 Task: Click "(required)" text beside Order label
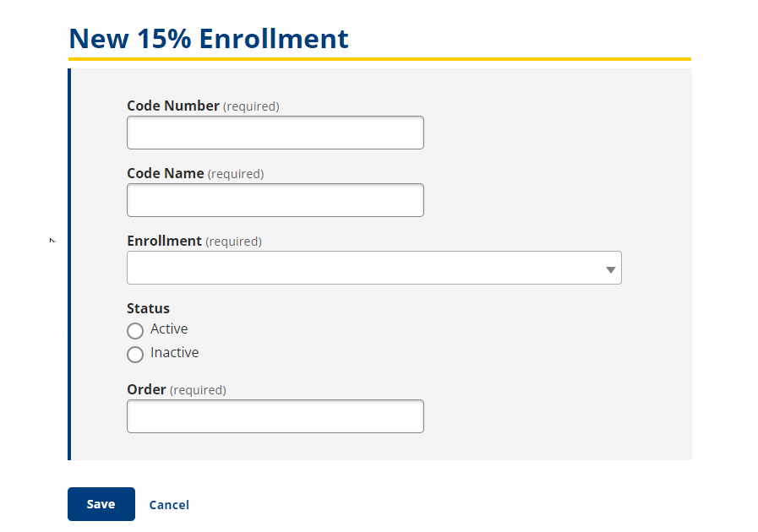(x=198, y=390)
